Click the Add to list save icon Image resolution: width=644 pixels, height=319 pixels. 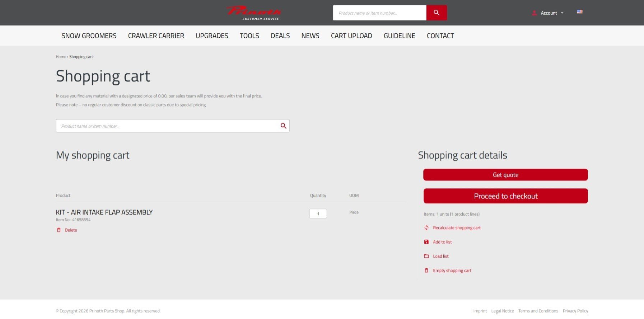426,242
